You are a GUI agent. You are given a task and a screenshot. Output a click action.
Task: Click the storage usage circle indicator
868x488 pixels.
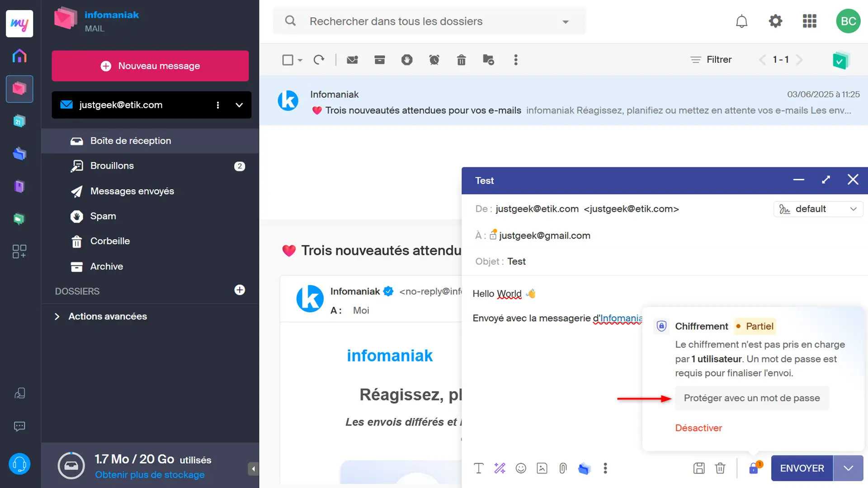(71, 465)
